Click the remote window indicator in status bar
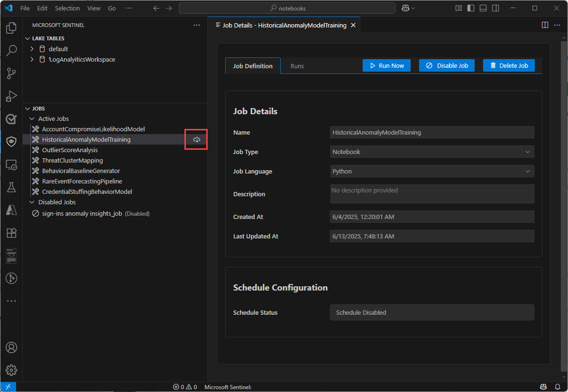Image resolution: width=568 pixels, height=392 pixels. tap(8, 387)
